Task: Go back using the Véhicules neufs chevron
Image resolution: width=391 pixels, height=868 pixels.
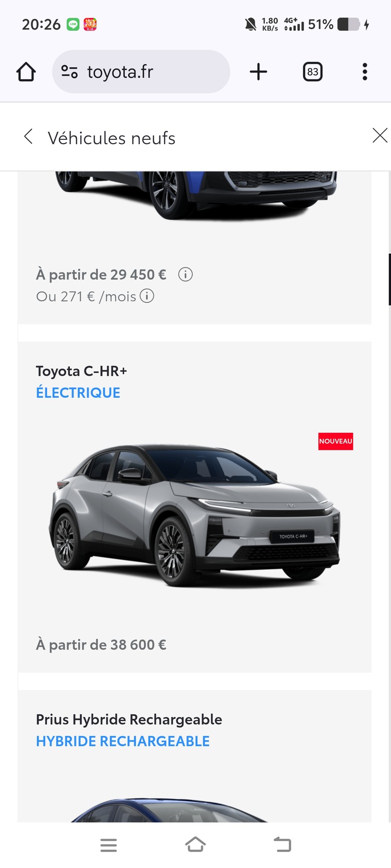Action: 29,136
